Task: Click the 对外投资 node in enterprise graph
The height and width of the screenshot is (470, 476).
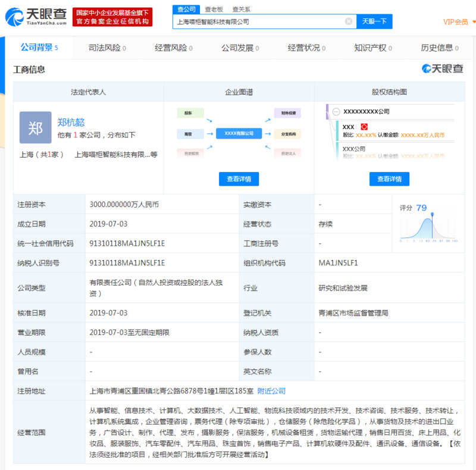Action: point(288,112)
